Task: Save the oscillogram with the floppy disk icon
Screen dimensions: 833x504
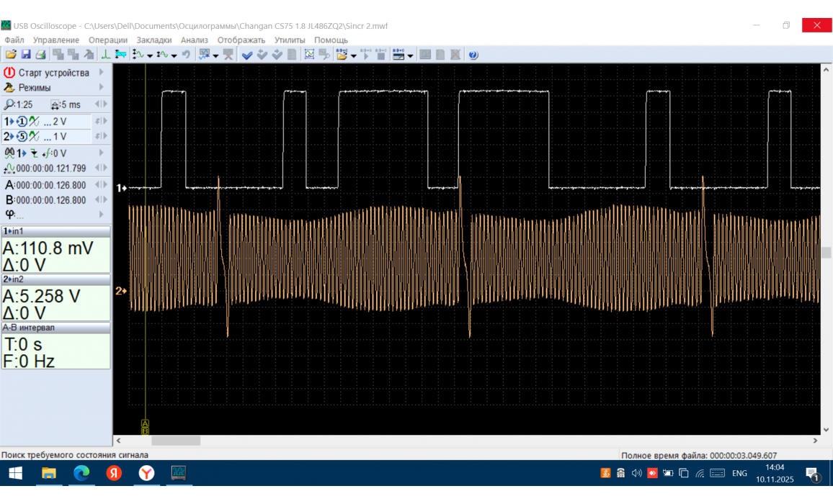Action: [x=25, y=55]
